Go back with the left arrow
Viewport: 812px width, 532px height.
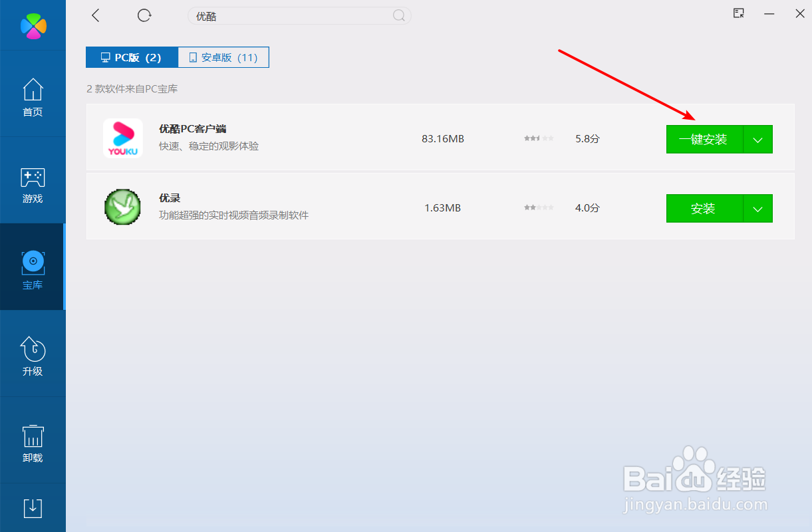pyautogui.click(x=96, y=15)
